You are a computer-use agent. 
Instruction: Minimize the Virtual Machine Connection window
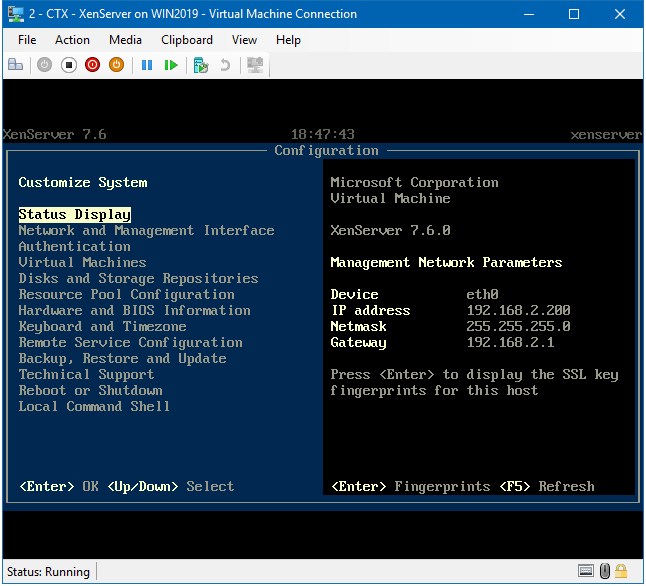point(529,14)
